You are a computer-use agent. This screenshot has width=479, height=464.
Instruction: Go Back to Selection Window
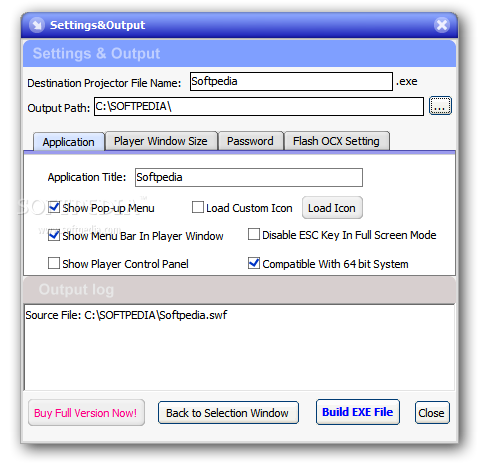tap(228, 413)
